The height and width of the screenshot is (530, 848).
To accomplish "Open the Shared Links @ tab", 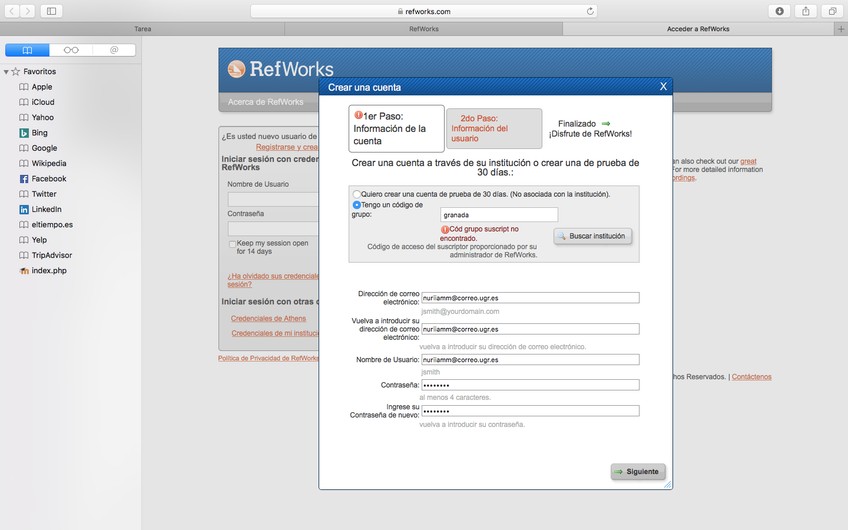I will 114,49.
